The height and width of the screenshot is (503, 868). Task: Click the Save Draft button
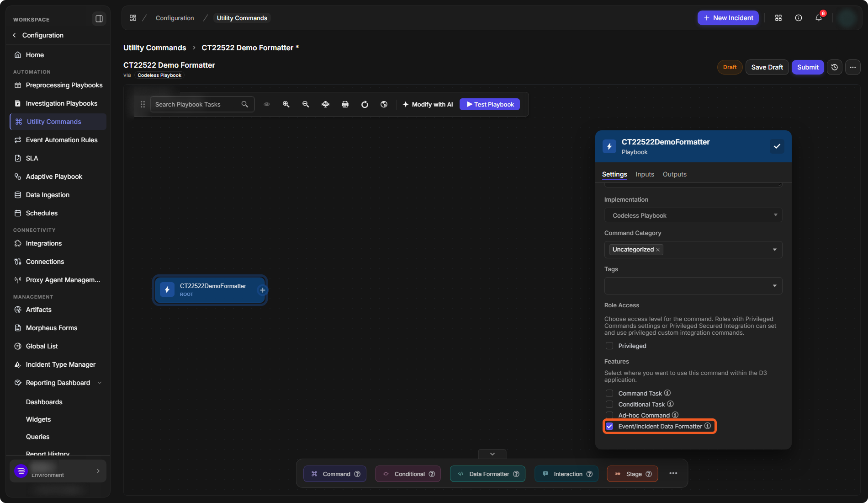pyautogui.click(x=767, y=67)
